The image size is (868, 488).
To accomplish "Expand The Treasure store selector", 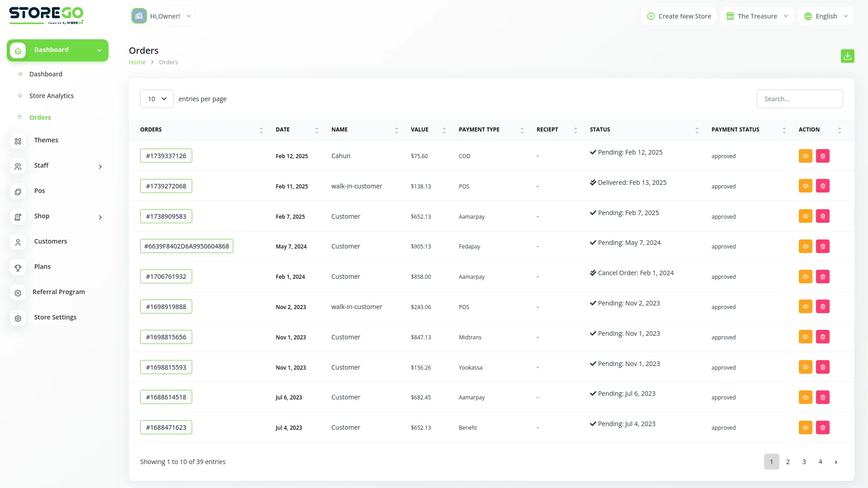I will tap(757, 16).
